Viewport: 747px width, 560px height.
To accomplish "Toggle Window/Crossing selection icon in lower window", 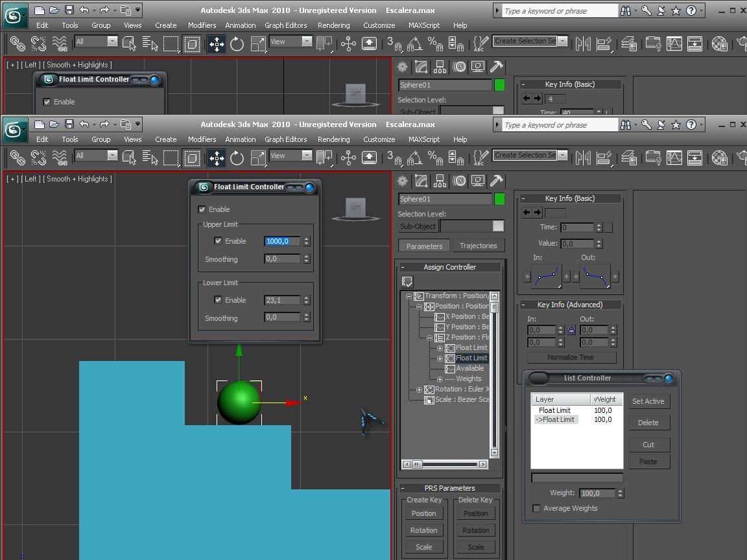I will (x=191, y=157).
